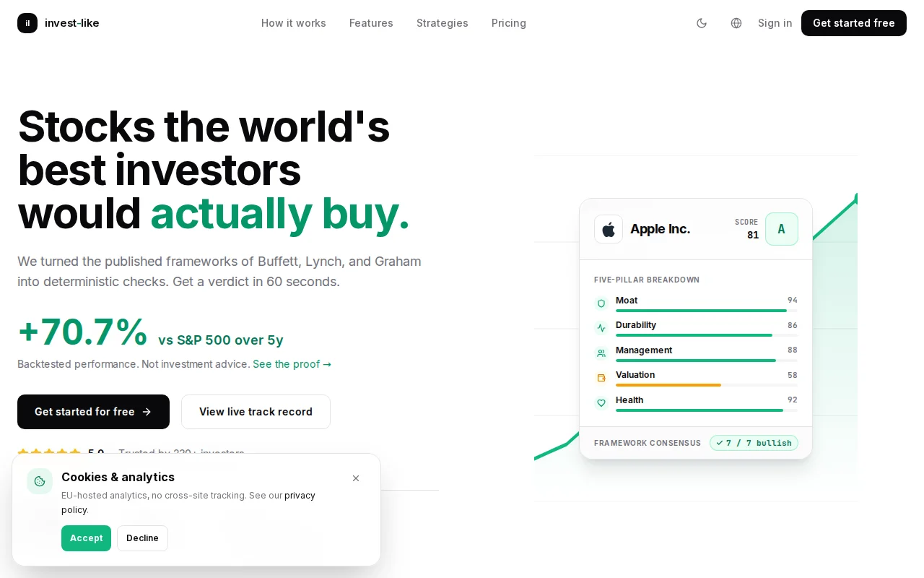Click the Management progress bar

(707, 361)
